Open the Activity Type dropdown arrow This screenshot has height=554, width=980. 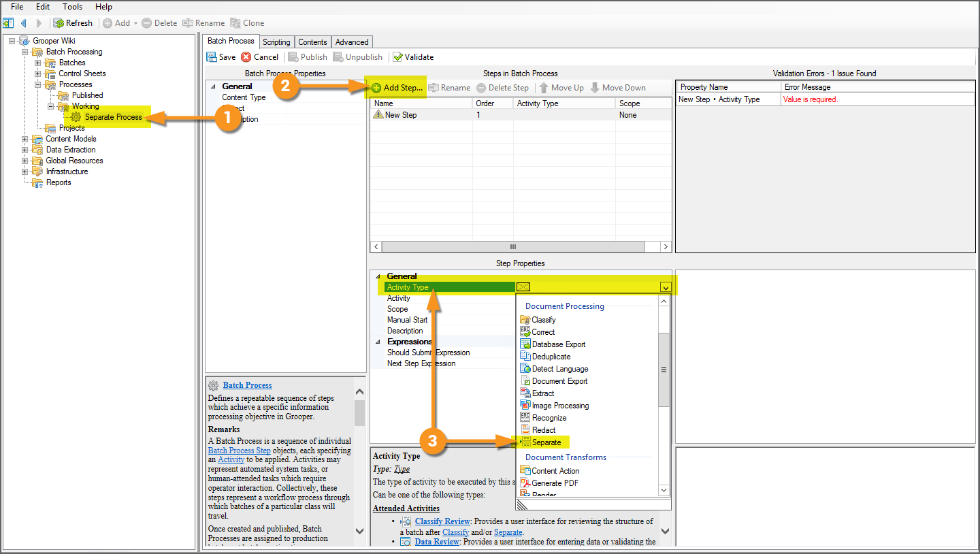665,287
